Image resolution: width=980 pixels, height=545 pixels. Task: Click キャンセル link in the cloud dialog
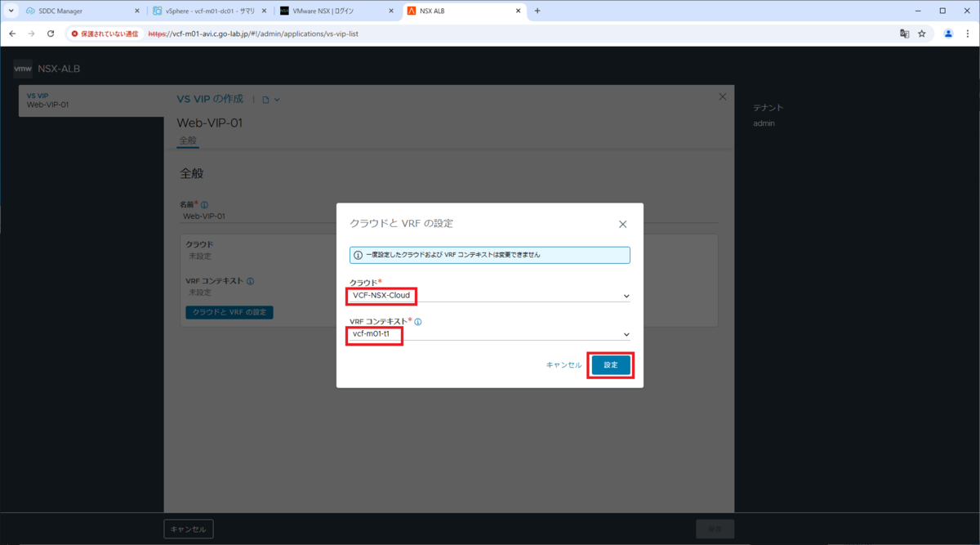click(x=563, y=365)
